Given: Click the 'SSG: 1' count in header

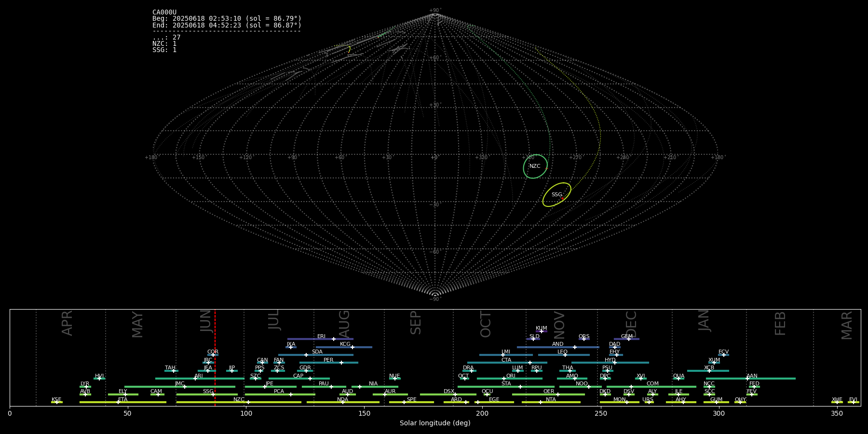Looking at the screenshot, I should 164,50.
